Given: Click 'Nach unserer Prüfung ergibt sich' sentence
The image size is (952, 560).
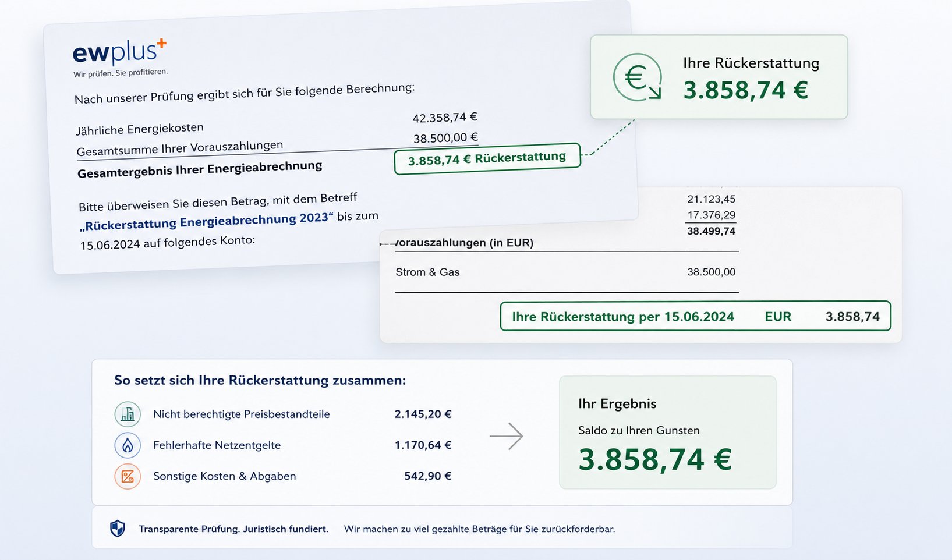Looking at the screenshot, I should [245, 93].
